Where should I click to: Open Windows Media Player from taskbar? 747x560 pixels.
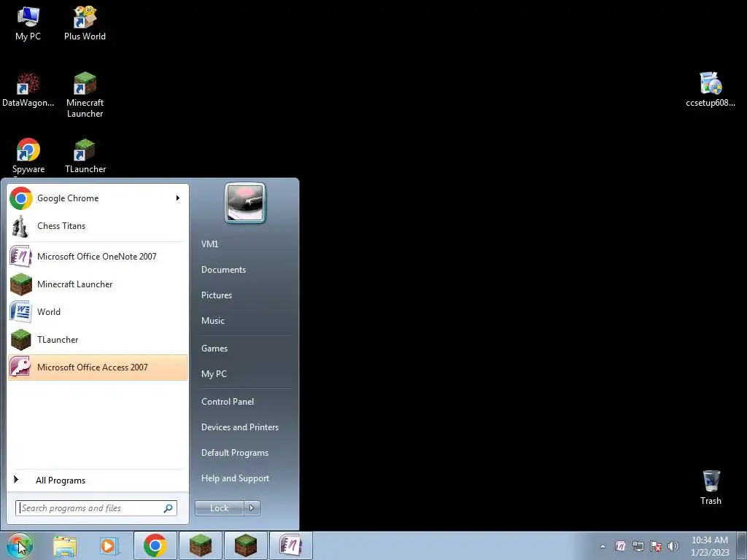tap(108, 545)
